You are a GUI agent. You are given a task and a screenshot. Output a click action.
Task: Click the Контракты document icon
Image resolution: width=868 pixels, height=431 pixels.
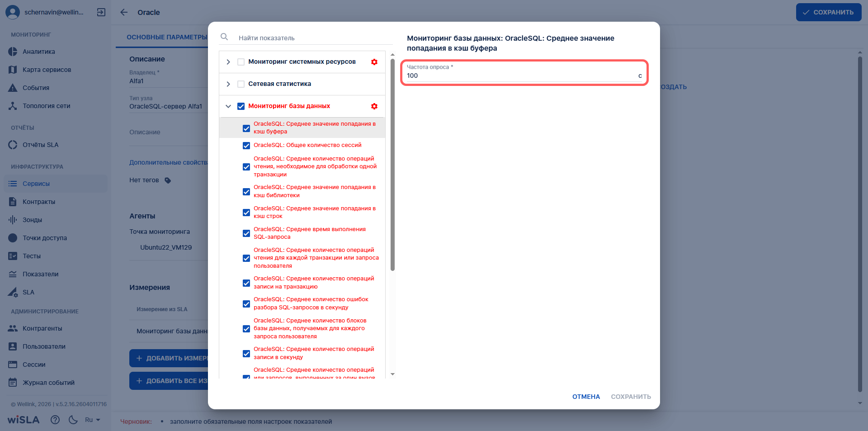pyautogui.click(x=13, y=202)
